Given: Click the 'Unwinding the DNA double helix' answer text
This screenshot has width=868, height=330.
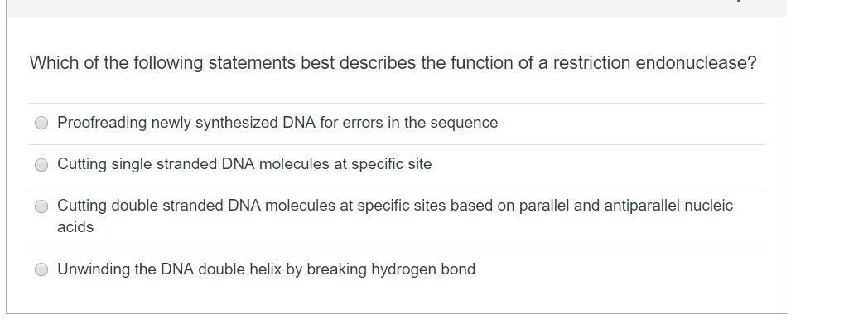Looking at the screenshot, I should click(266, 269).
